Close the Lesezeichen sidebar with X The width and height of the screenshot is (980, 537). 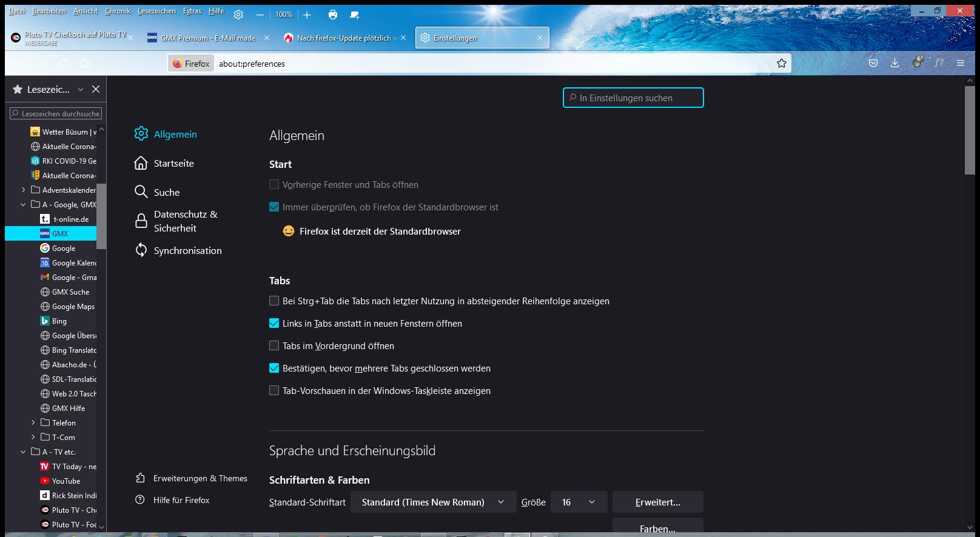click(x=96, y=89)
